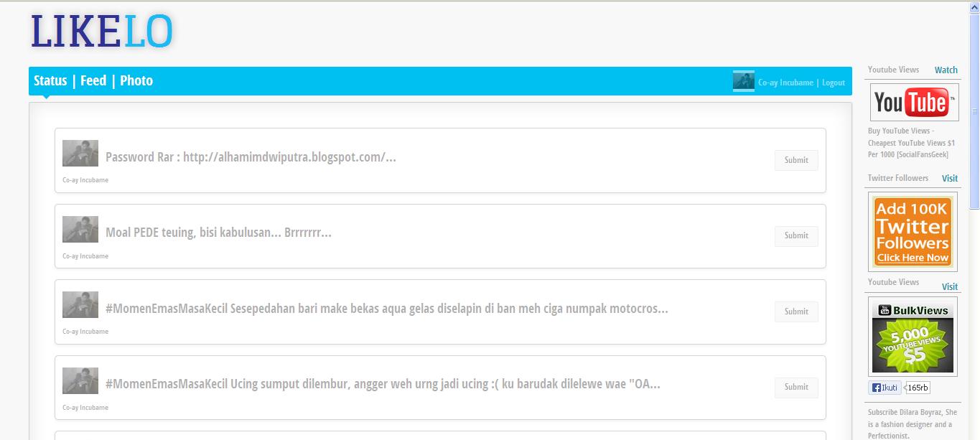The width and height of the screenshot is (980, 440).
Task: Click BulkViews 5,000 YouTube Views banner
Action: 913,337
